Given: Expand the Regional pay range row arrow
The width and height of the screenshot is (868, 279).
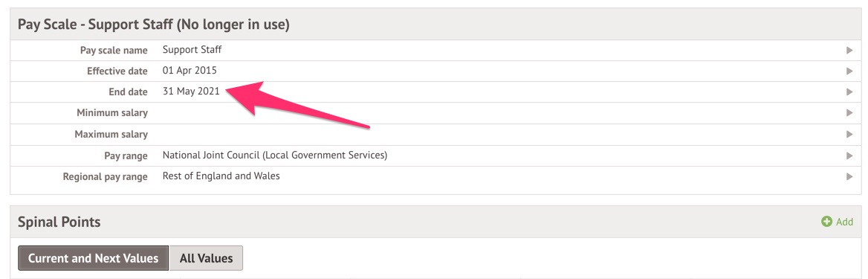Looking at the screenshot, I should pyautogui.click(x=849, y=176).
